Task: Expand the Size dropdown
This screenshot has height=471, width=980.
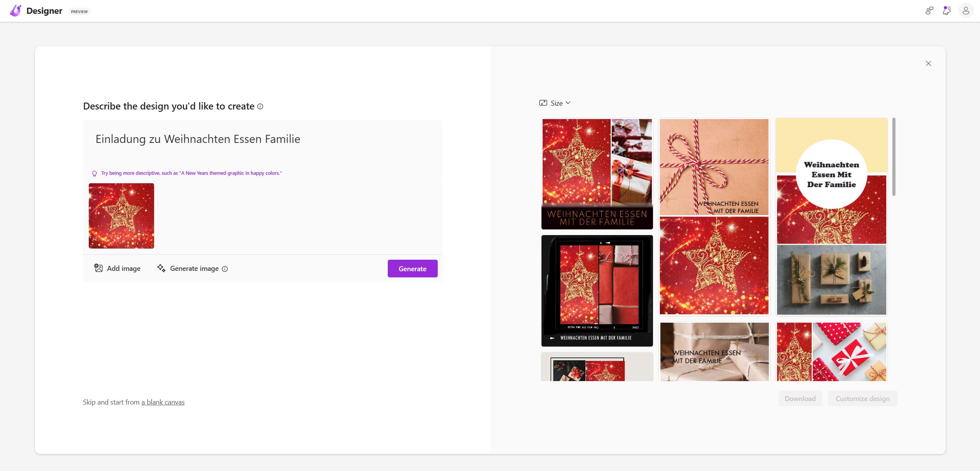Action: (556, 103)
